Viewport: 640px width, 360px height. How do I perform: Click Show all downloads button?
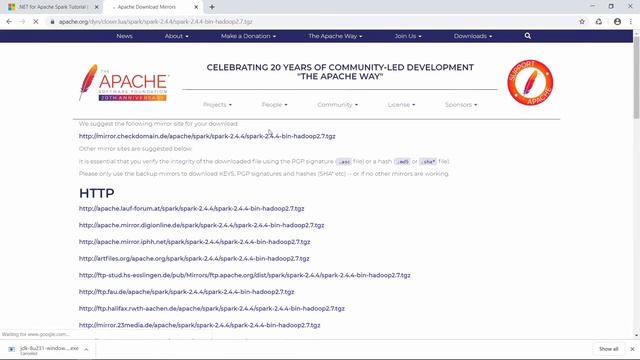pyautogui.click(x=609, y=349)
